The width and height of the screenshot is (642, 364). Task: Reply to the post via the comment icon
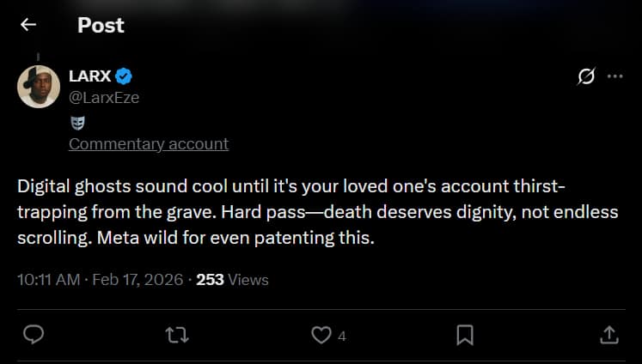34,335
